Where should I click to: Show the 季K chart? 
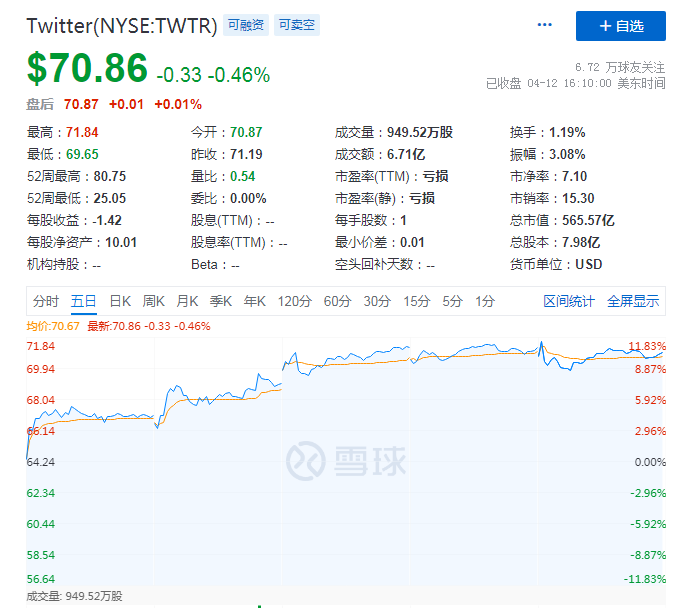(221, 301)
